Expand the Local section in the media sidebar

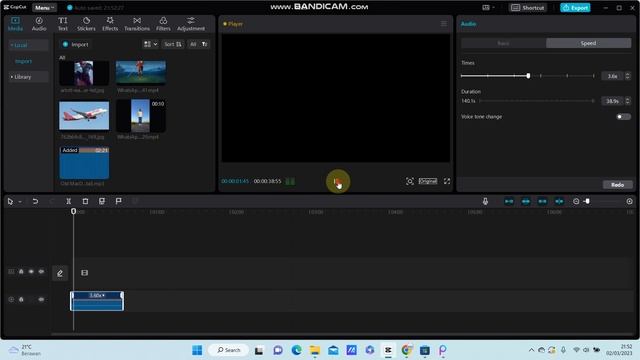[x=28, y=45]
